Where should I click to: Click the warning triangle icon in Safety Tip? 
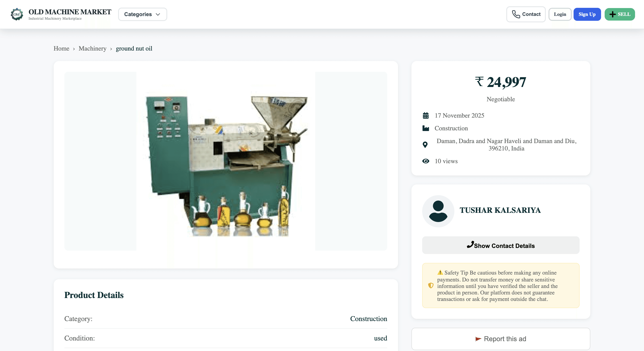440,273
